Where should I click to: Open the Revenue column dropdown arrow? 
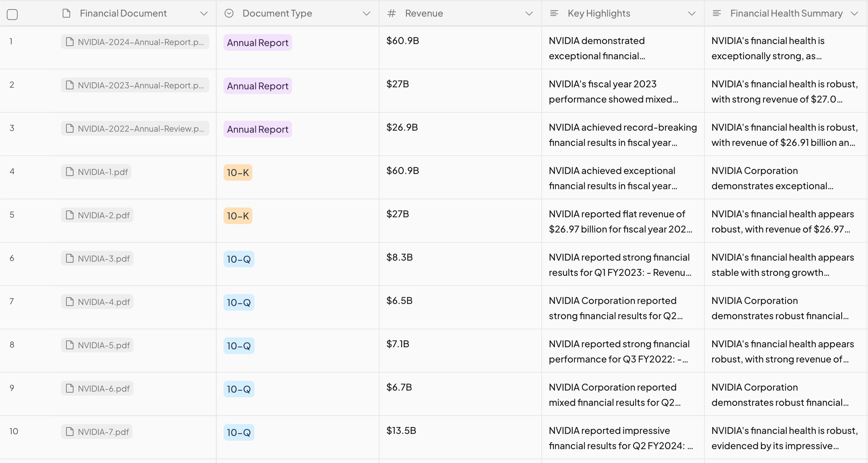point(529,14)
